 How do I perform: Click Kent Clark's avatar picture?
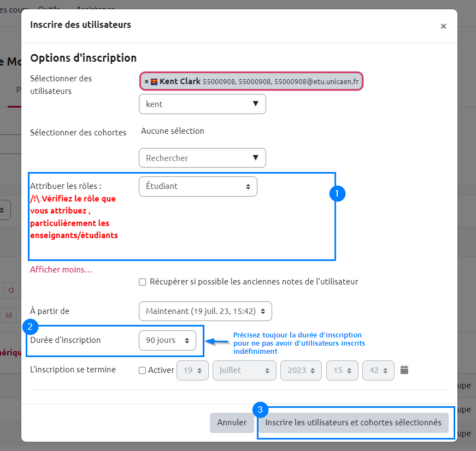(154, 82)
